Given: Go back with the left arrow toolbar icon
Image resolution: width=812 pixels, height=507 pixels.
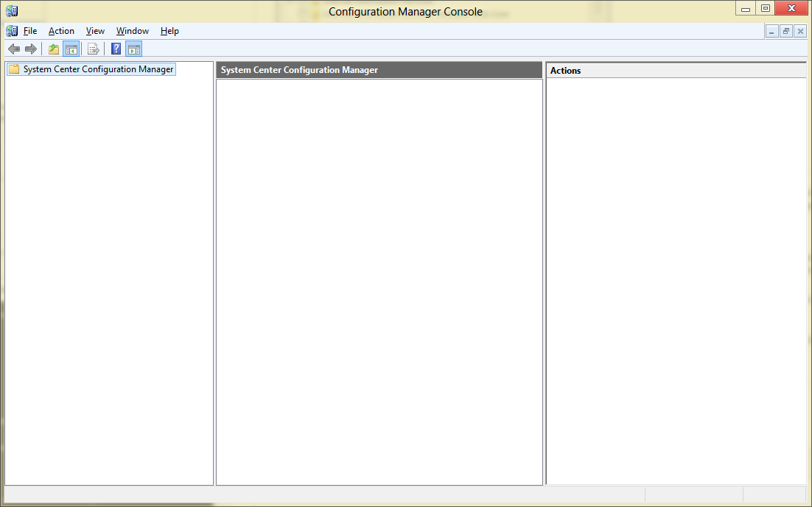Looking at the screenshot, I should (14, 49).
